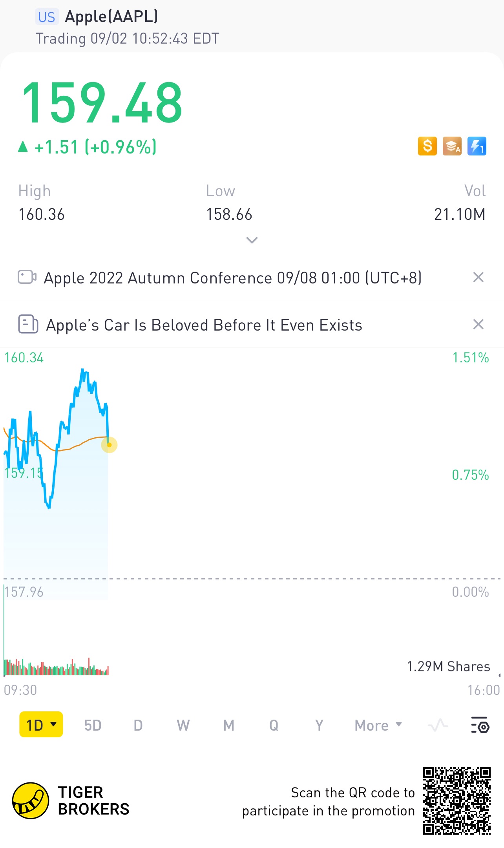Tap the blue lightning bolt badge icon

pos(477,146)
